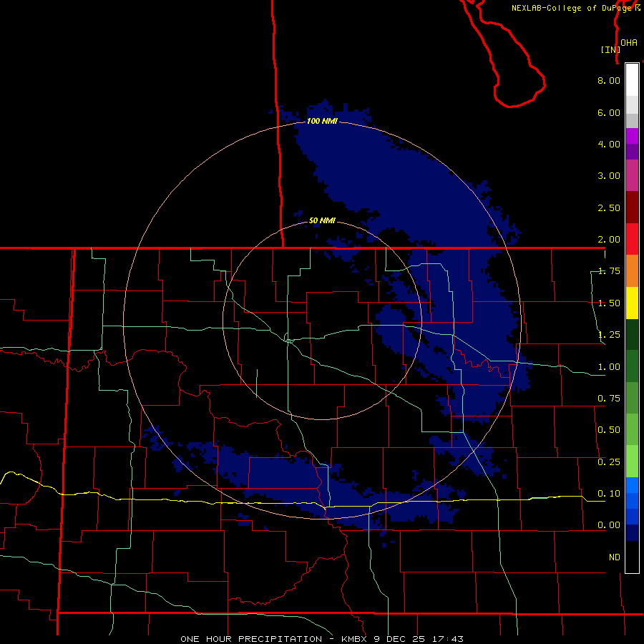Click the OHA product code label
The width and height of the screenshot is (644, 644).
coord(629,42)
